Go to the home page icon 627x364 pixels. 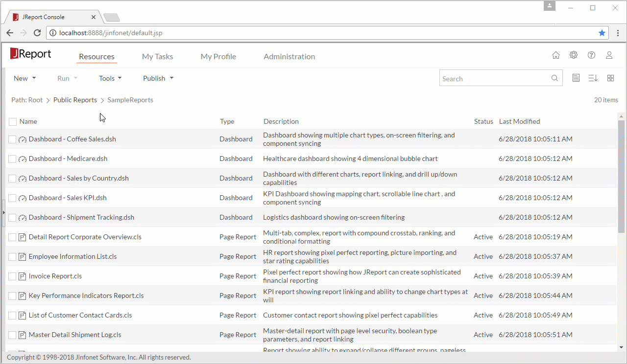tap(556, 55)
